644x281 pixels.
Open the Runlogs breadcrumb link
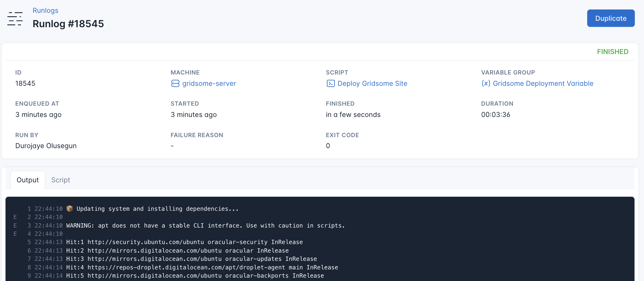click(x=45, y=10)
